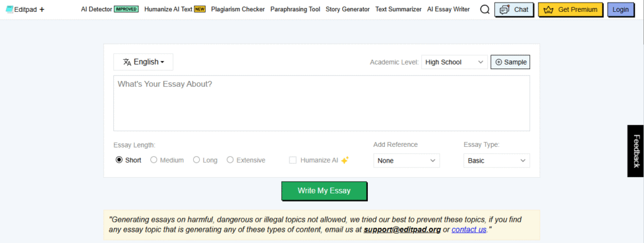Open the Plagiarism Checker menu item

(x=238, y=9)
